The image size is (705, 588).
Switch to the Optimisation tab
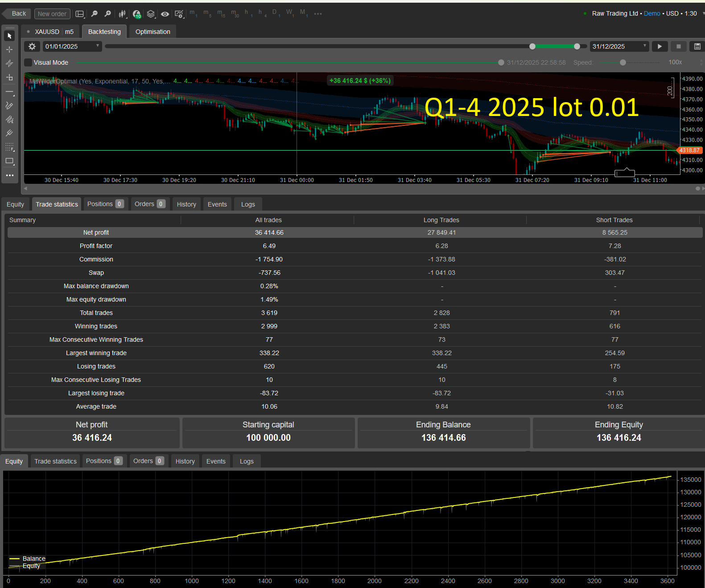153,32
